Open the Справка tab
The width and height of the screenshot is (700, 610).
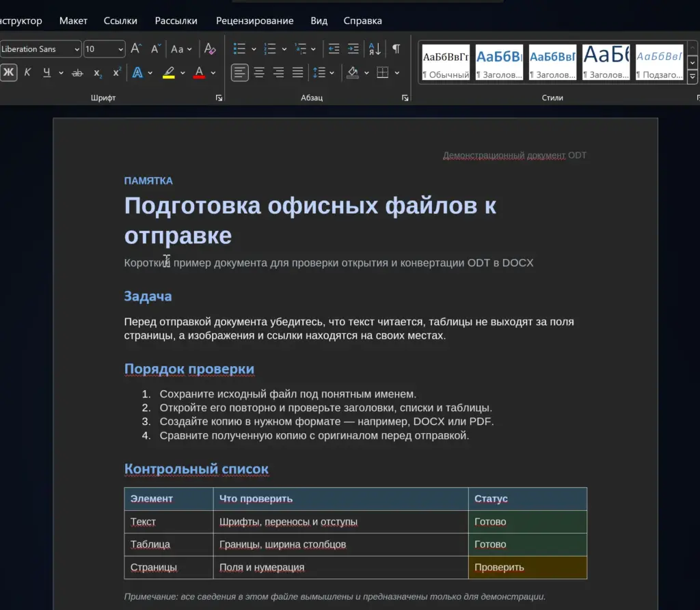click(x=362, y=20)
